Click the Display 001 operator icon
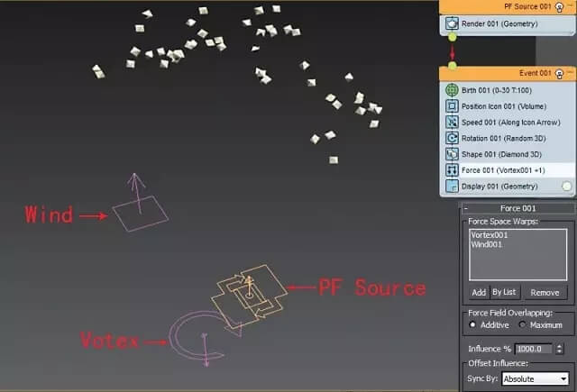The height and width of the screenshot is (392, 577). pyautogui.click(x=453, y=187)
